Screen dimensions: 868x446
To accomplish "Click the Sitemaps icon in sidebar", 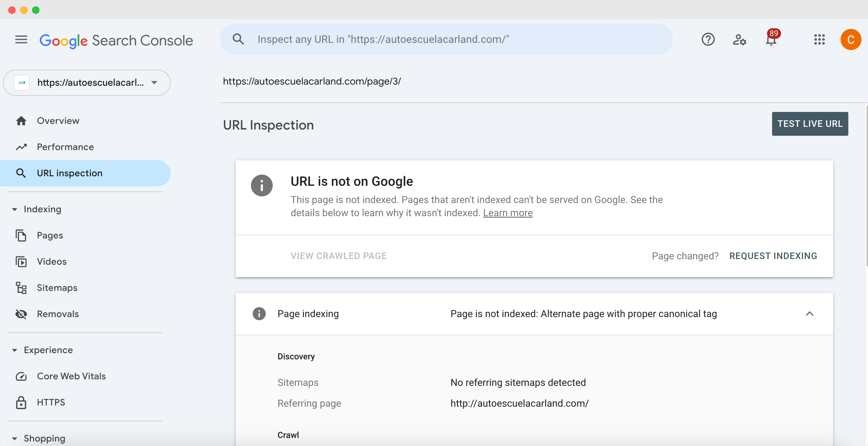I will pyautogui.click(x=21, y=288).
